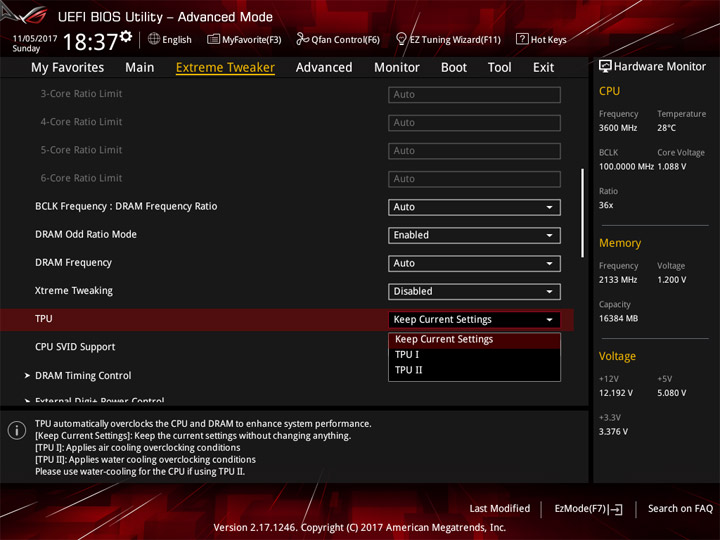The width and height of the screenshot is (720, 540).
Task: Open MyFavorite(F3) list icon
Action: (213, 39)
